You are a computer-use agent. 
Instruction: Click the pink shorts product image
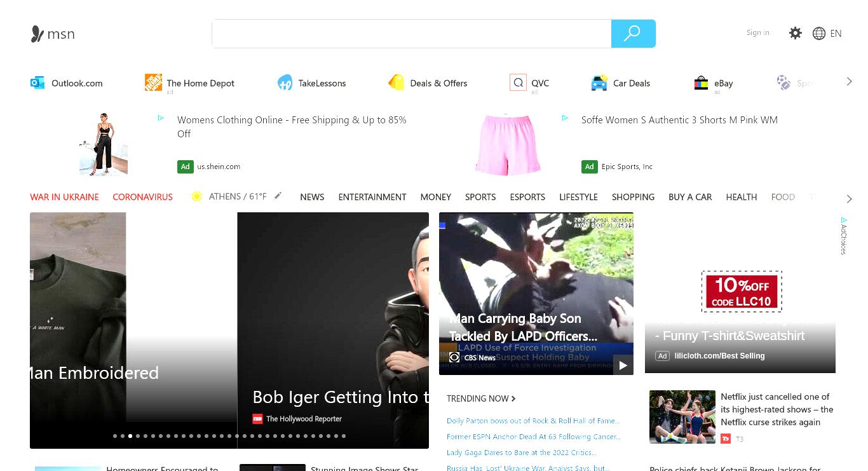tap(508, 144)
